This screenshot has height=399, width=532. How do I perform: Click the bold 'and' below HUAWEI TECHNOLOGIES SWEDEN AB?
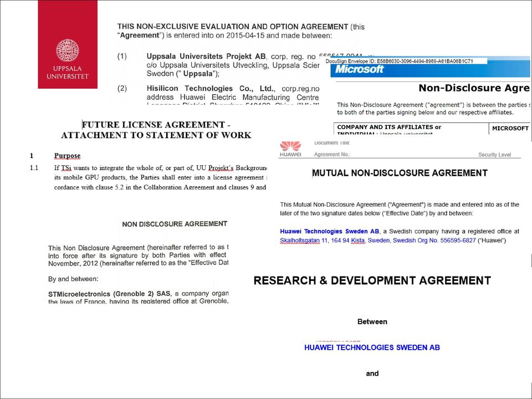(372, 374)
